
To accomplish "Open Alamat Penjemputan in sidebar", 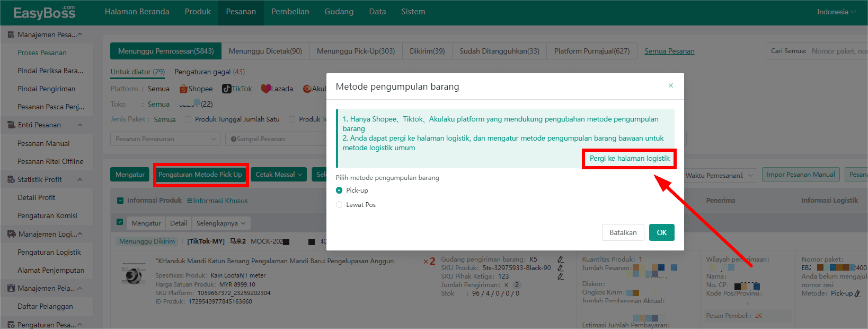I will point(51,270).
